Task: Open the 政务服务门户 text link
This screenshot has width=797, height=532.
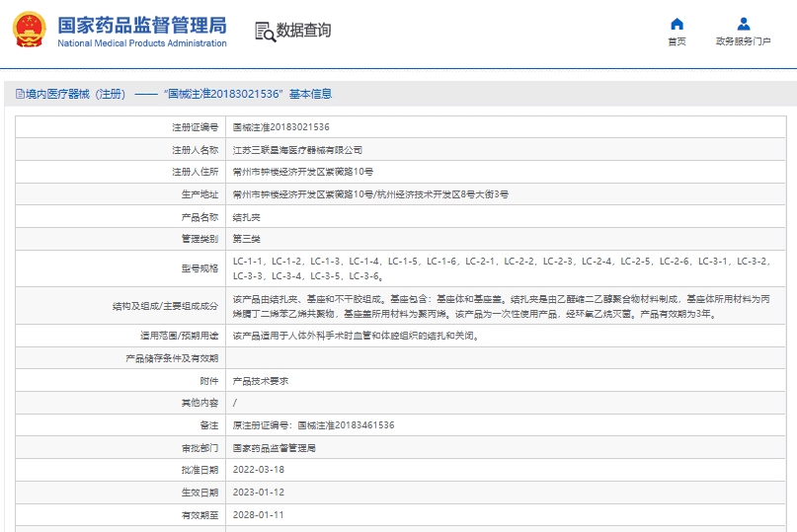Action: tap(743, 41)
